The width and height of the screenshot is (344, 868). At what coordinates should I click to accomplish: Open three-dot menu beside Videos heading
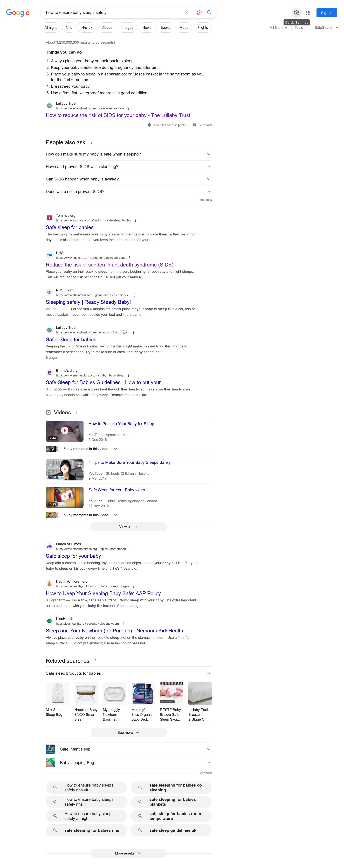[x=77, y=412]
